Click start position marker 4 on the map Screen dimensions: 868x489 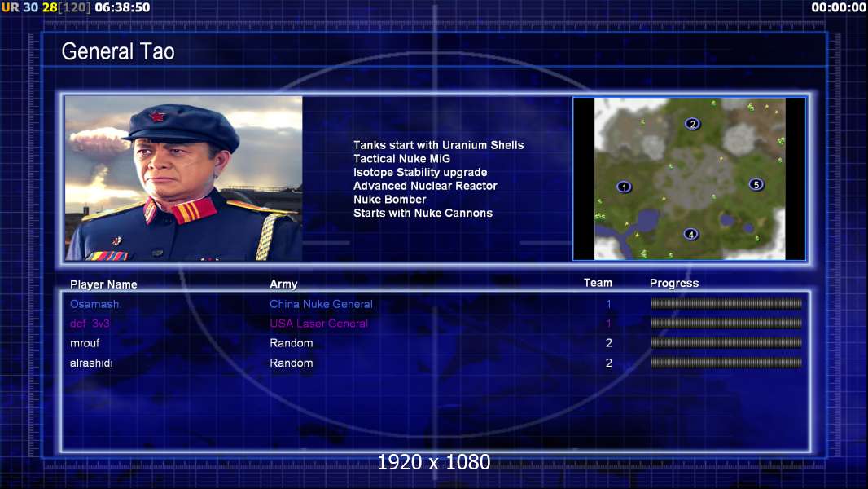pos(690,234)
